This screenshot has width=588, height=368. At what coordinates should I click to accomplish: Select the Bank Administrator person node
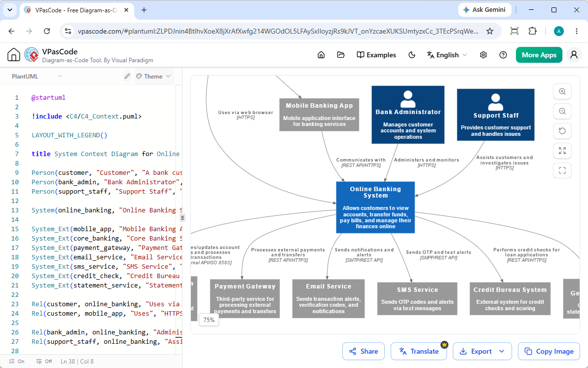pos(408,115)
